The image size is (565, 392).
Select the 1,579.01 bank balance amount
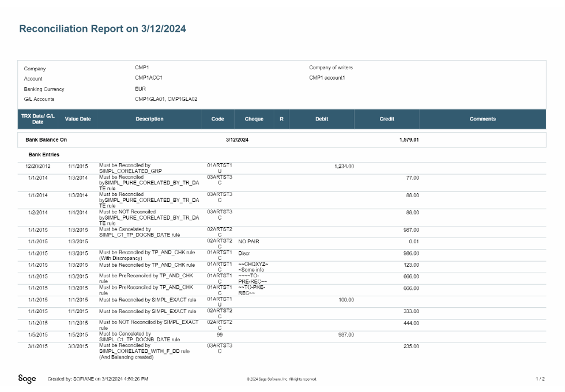tap(409, 140)
